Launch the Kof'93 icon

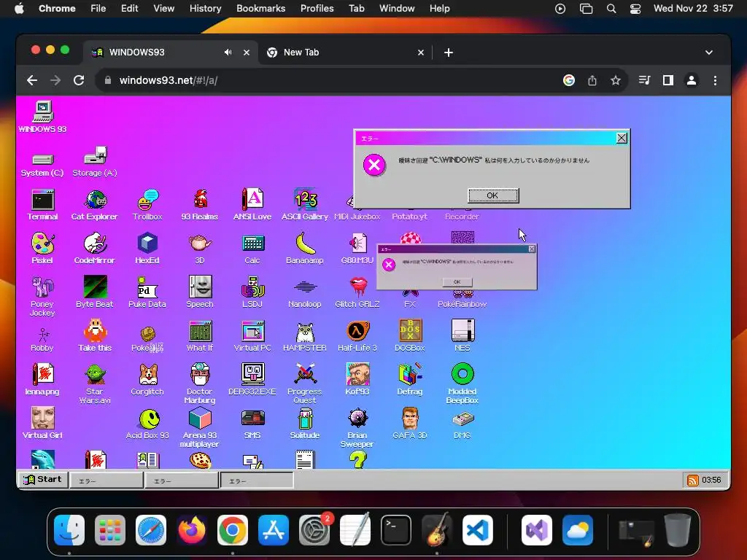pos(357,379)
